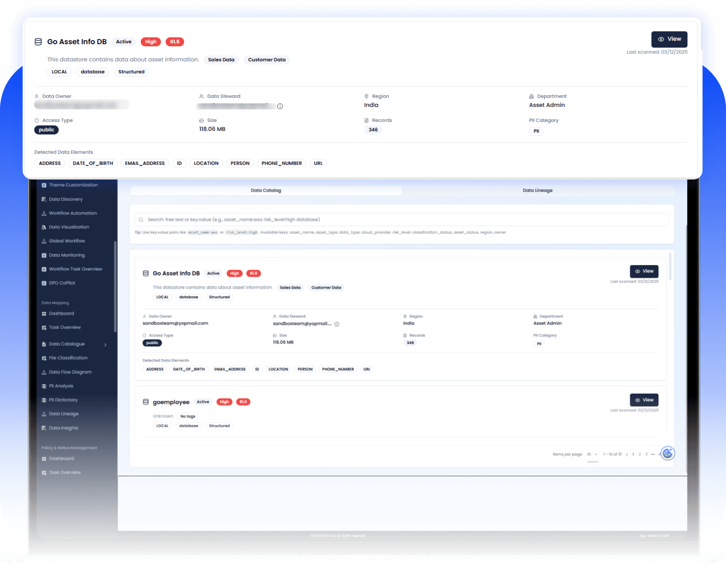Select the PII Dictionary sidebar icon
This screenshot has width=726, height=588.
tap(44, 400)
